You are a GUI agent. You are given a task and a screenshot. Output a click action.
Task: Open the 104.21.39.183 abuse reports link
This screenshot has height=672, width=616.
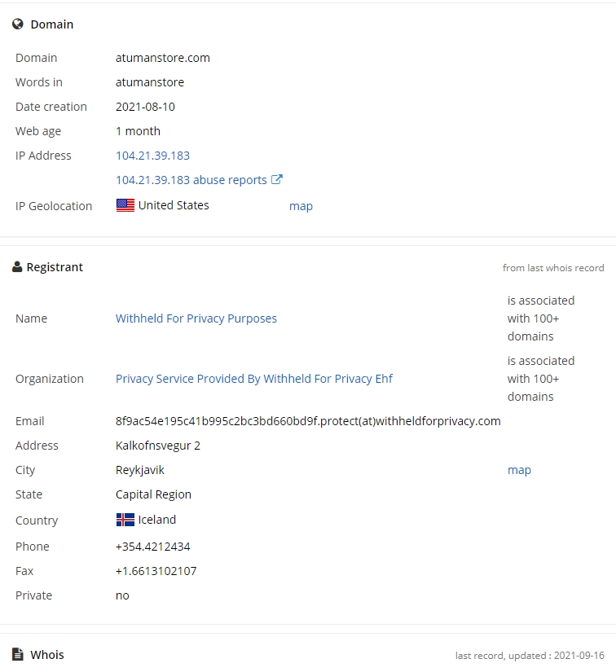pos(191,180)
